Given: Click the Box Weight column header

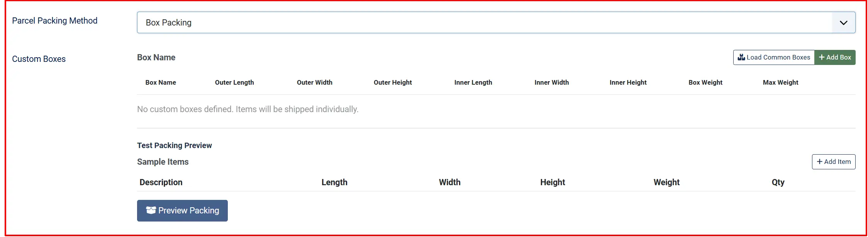Looking at the screenshot, I should coord(705,82).
